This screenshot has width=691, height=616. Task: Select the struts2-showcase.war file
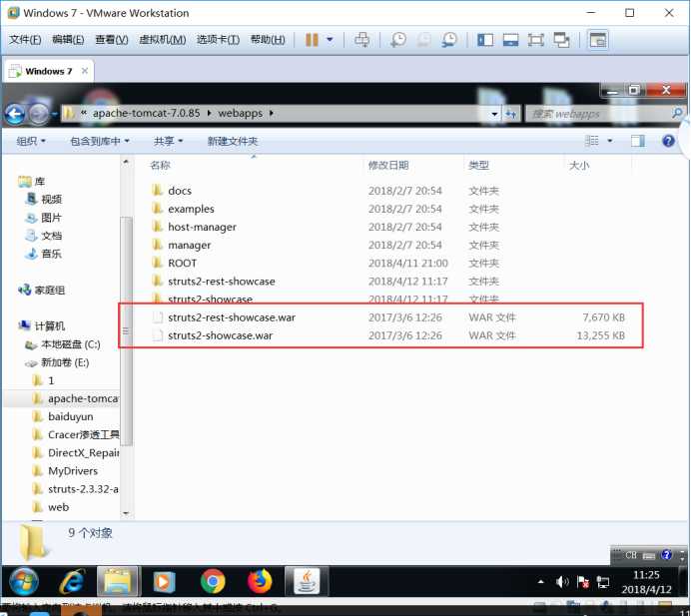coord(220,335)
